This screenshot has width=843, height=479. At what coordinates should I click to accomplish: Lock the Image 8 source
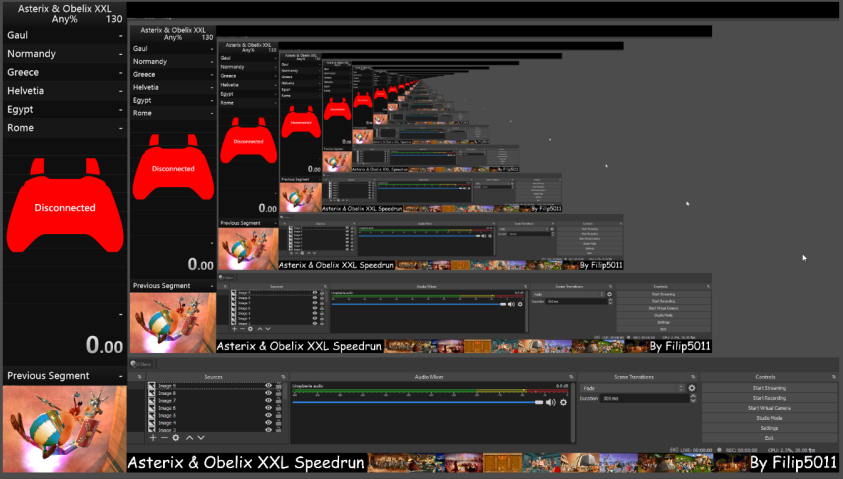(x=278, y=393)
